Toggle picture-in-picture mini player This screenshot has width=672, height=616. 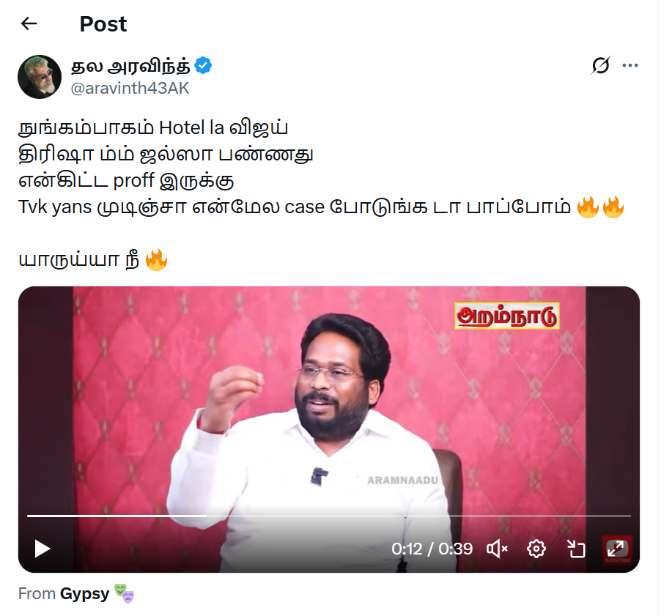coord(575,549)
